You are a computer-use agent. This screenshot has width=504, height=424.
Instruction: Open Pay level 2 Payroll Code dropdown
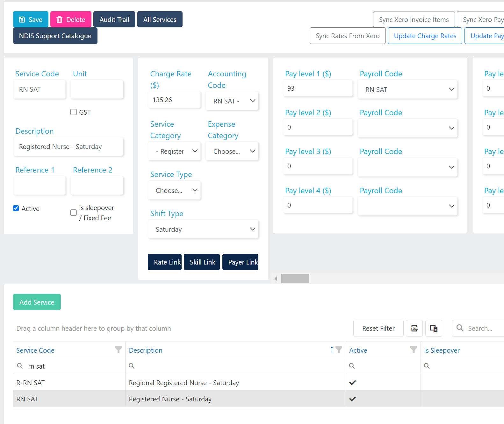pos(407,128)
